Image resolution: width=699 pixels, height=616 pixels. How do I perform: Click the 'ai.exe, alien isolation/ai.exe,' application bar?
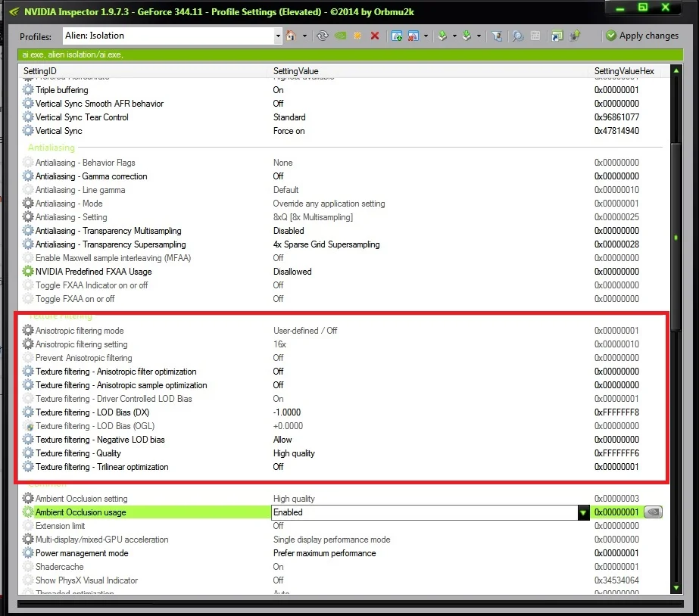351,54
